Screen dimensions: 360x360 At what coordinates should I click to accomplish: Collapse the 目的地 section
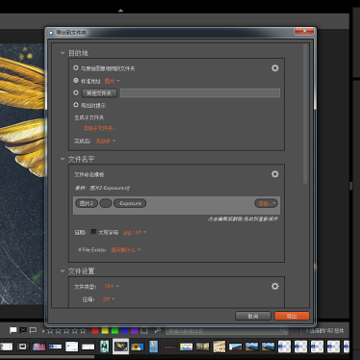tap(62, 53)
